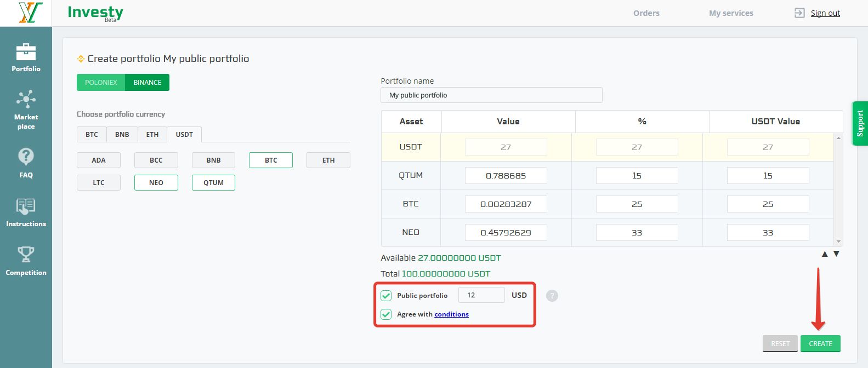Deselect the QTUM asset button

[x=214, y=183]
